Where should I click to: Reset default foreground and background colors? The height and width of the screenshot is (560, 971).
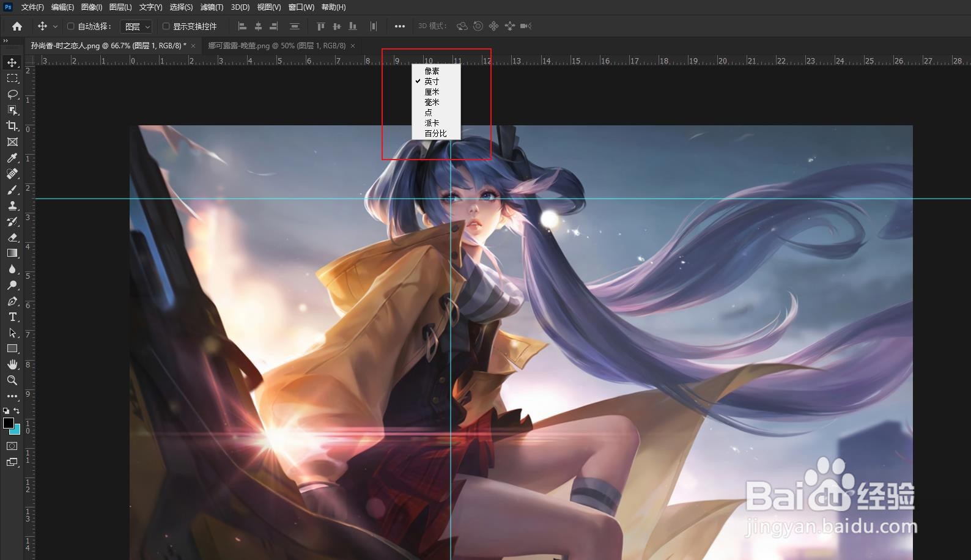[6, 411]
